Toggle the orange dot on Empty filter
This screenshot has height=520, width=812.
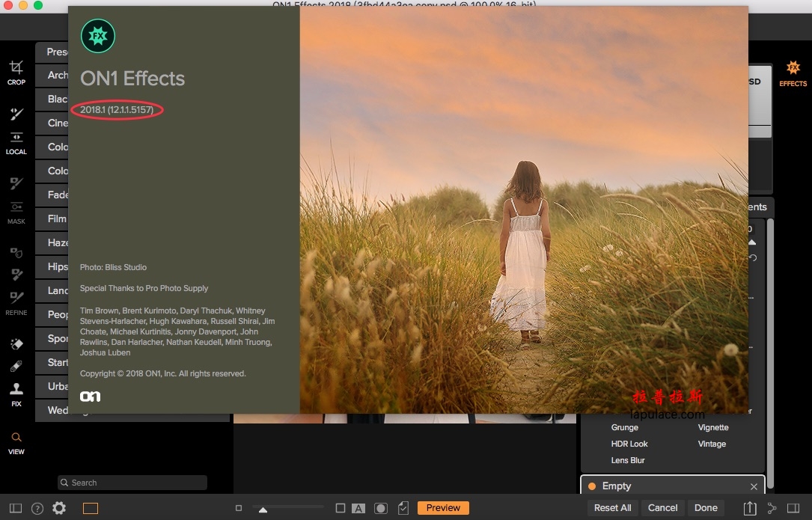point(592,486)
